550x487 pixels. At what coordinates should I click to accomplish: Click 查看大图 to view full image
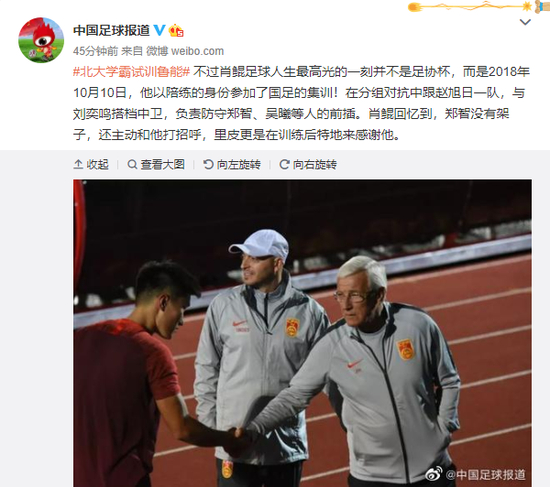[x=156, y=164]
